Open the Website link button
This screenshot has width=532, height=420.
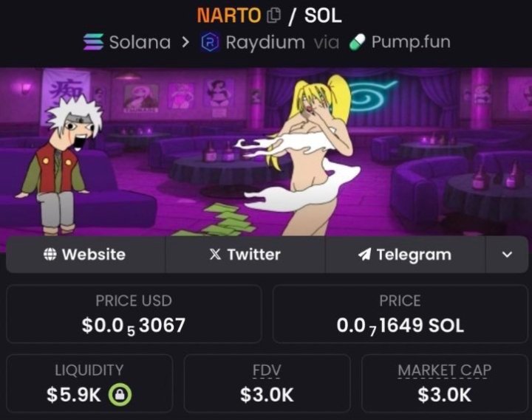tap(86, 254)
